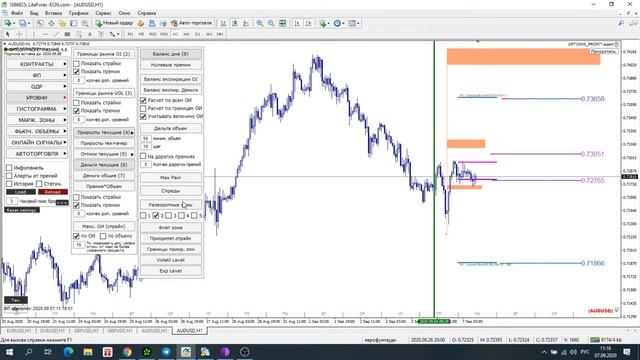Expand the ОДР menu button
Screen dimensions: 640x360
point(37,87)
